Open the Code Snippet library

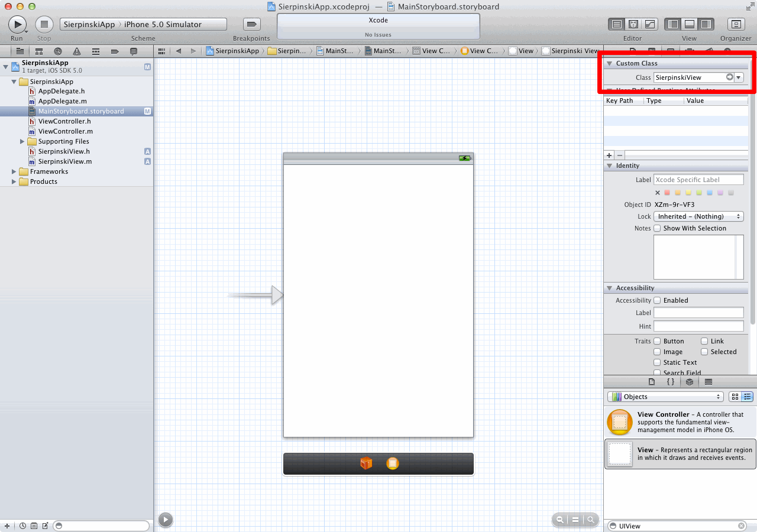tap(671, 382)
